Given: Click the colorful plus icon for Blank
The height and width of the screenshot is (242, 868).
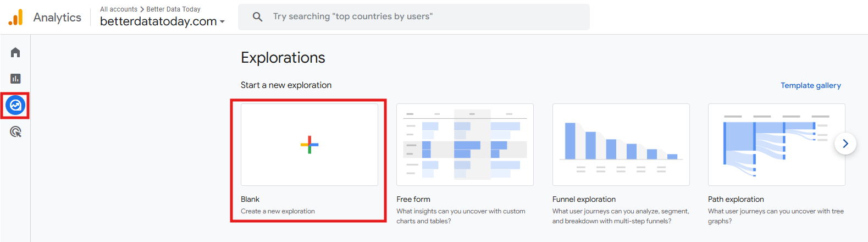Looking at the screenshot, I should [309, 145].
